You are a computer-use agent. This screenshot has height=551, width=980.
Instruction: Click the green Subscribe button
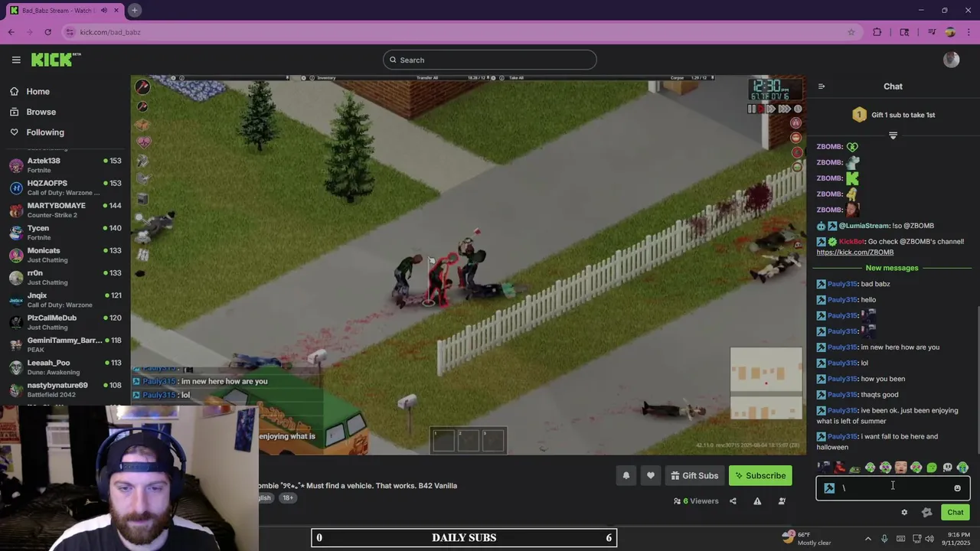(x=760, y=475)
